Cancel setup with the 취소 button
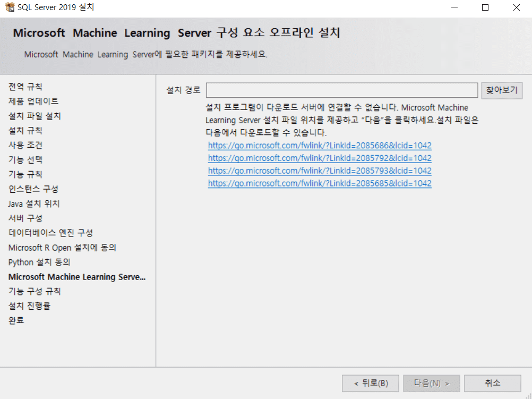 tap(493, 384)
